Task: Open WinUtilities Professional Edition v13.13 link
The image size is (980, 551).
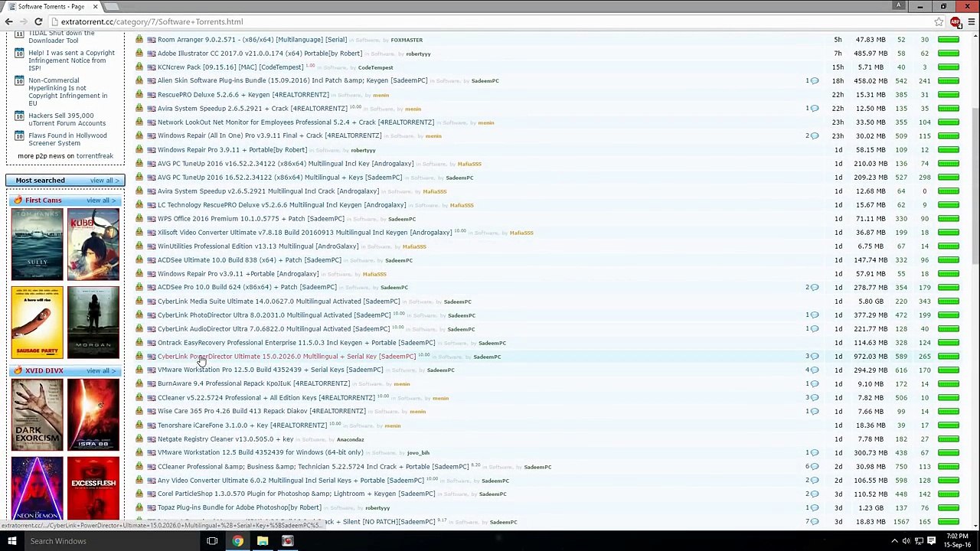Action: pos(258,246)
